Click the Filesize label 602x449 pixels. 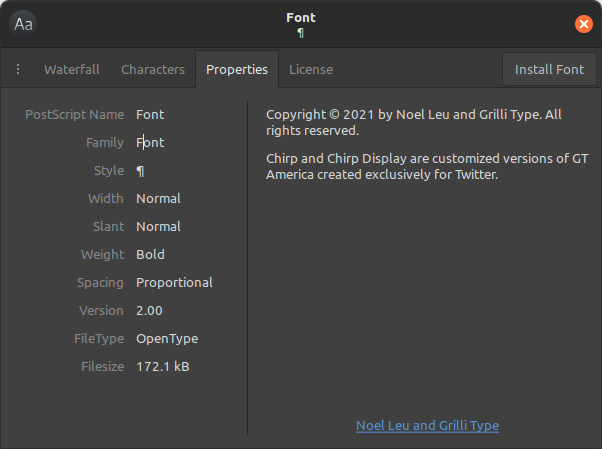coord(103,367)
